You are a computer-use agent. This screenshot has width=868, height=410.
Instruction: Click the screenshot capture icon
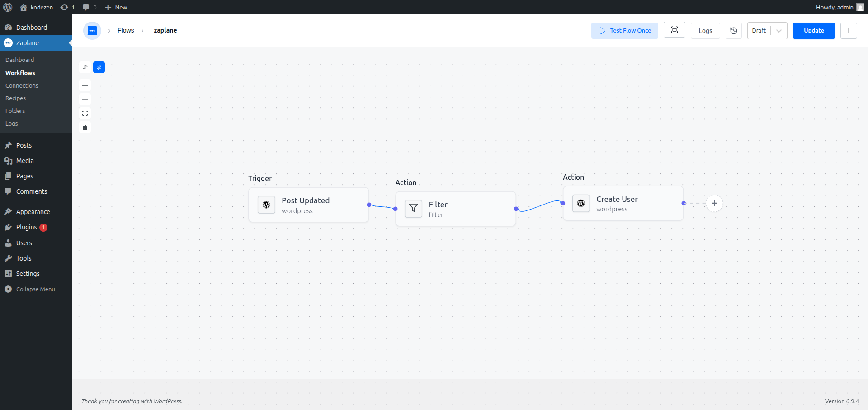coord(675,30)
